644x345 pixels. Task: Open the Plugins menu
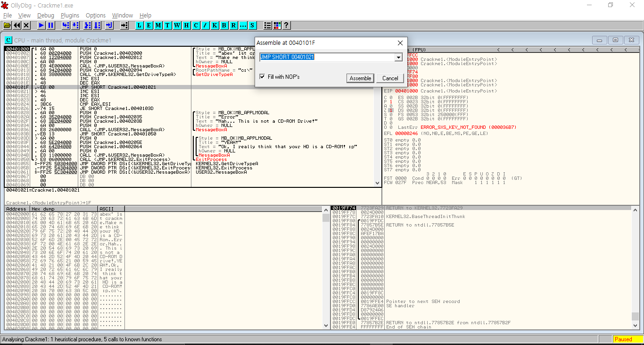pyautogui.click(x=70, y=16)
